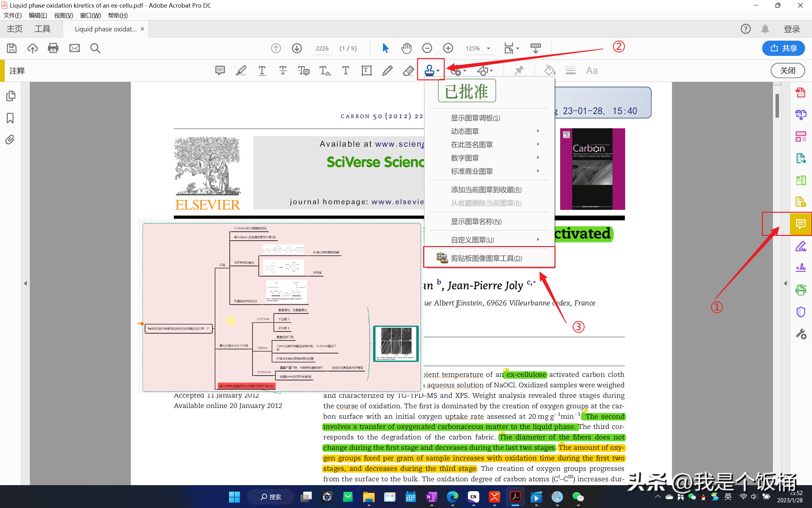This screenshot has width=812, height=508.
Task: Click the Save file icon
Action: coord(12,48)
